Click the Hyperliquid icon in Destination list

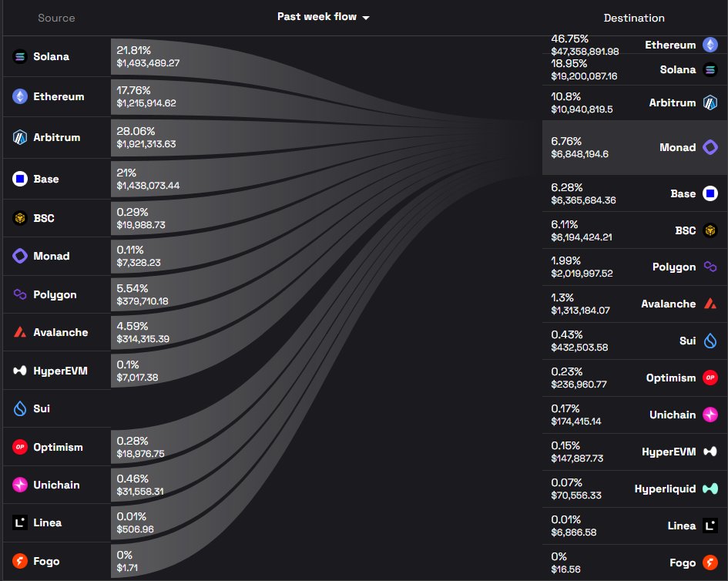[x=710, y=489]
